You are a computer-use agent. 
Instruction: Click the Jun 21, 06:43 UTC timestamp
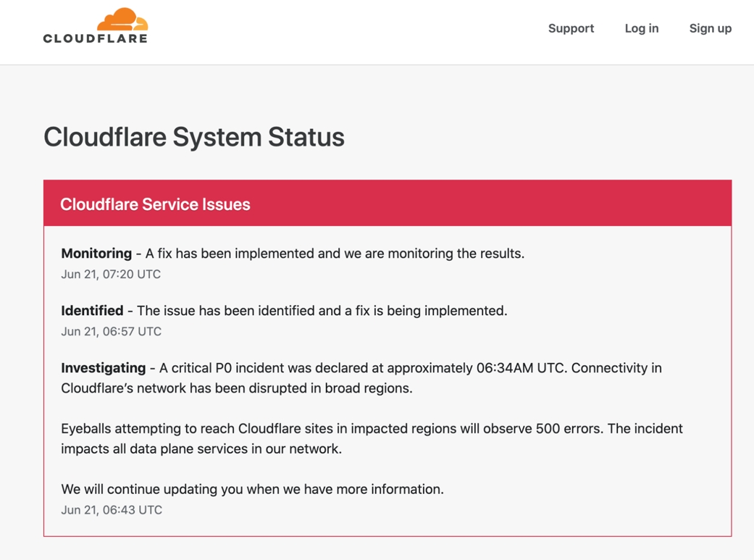pos(112,510)
